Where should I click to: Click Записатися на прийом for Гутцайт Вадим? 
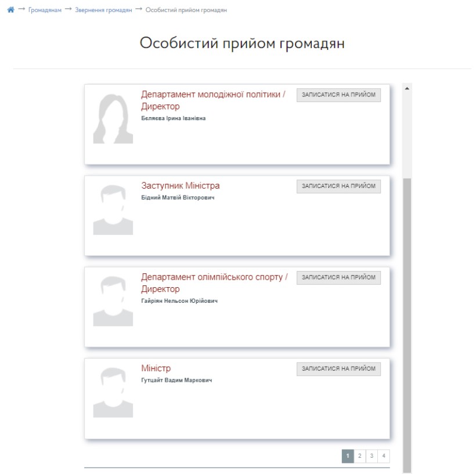(x=338, y=369)
